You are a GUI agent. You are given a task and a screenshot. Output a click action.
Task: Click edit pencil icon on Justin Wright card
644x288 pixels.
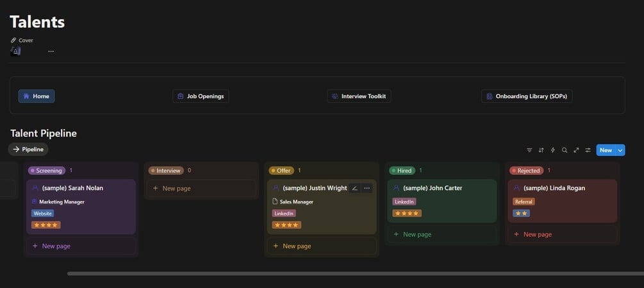pyautogui.click(x=355, y=188)
